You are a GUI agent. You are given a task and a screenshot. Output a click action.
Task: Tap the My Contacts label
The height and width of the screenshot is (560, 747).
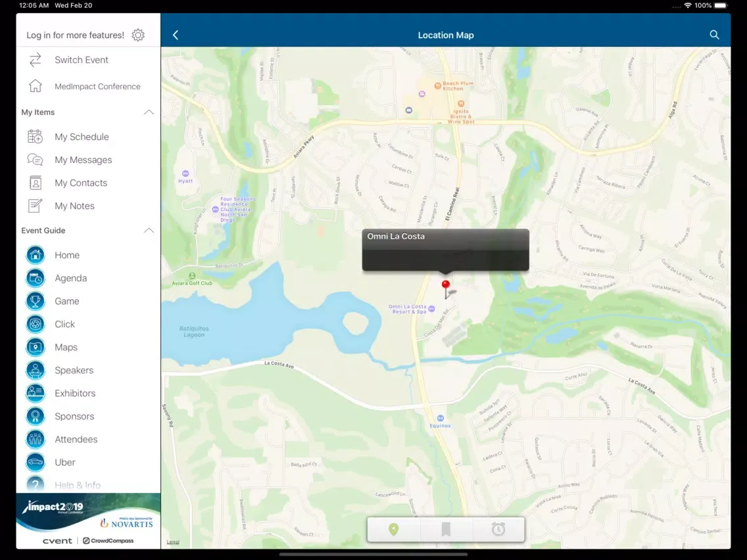coord(81,183)
